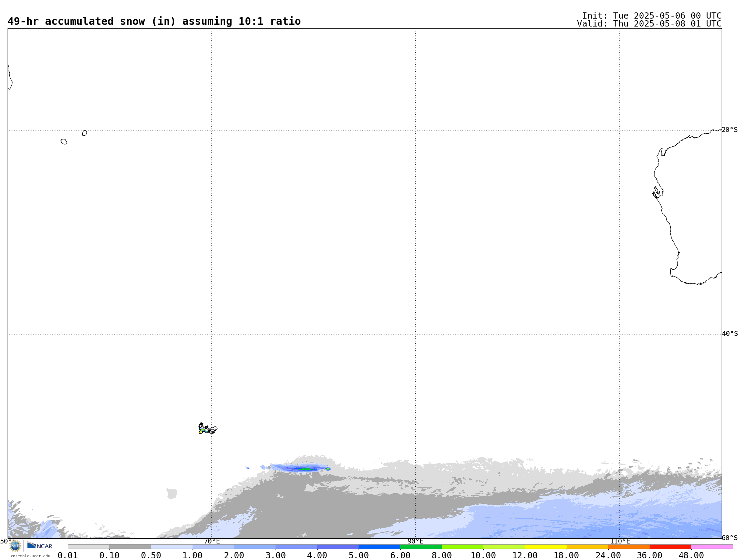Select the pale blue 0.50–1.00 colorbar swatch
The image size is (744, 560).
click(172, 547)
